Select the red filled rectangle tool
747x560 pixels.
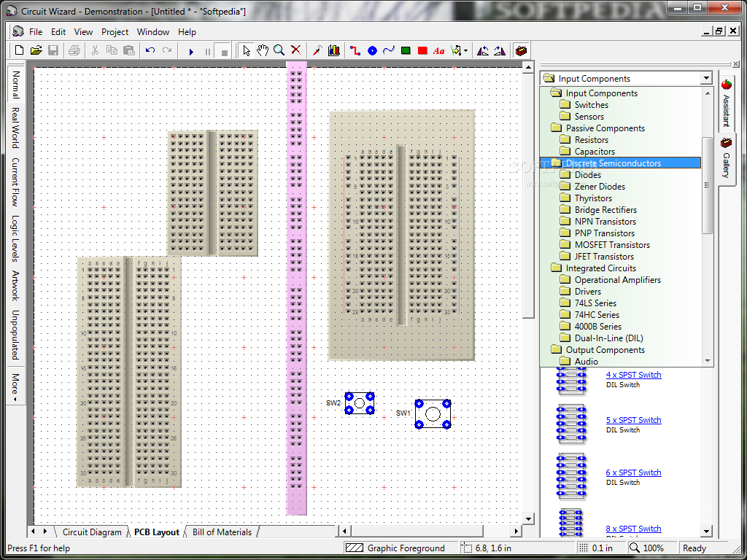[x=422, y=50]
